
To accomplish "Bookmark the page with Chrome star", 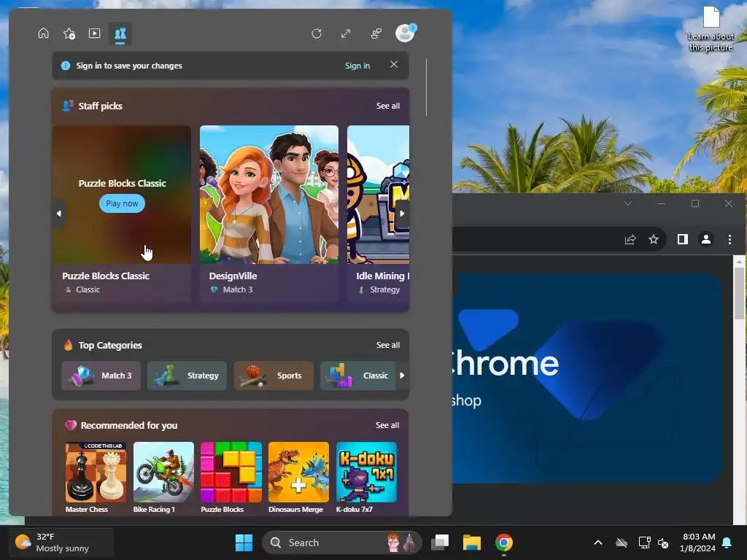I will pos(654,239).
